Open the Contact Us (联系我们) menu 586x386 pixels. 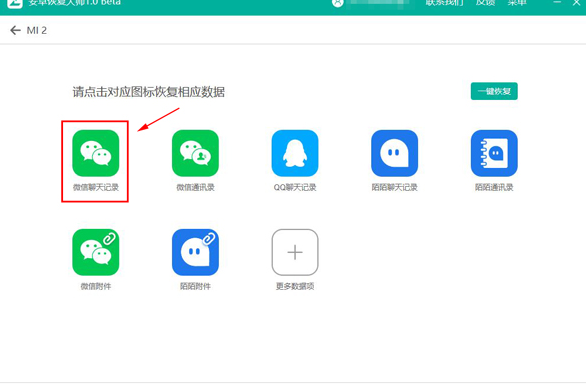pos(444,3)
